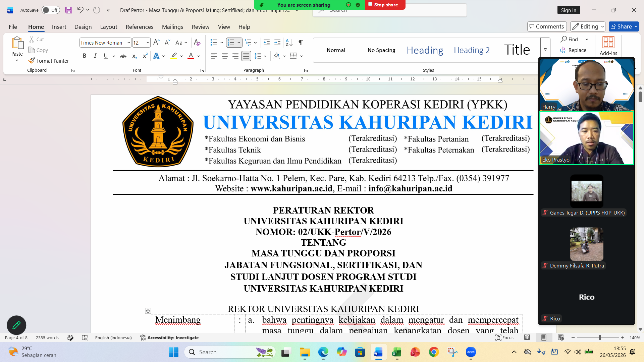Undo the last action
This screenshot has width=644, height=362.
pyautogui.click(x=80, y=10)
